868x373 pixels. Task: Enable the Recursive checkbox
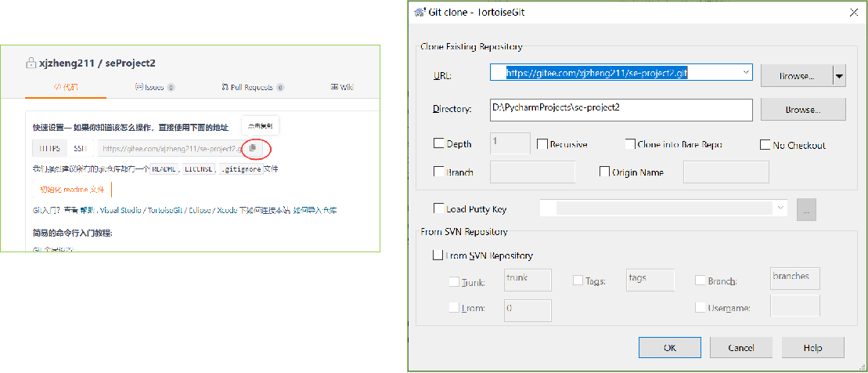[542, 144]
